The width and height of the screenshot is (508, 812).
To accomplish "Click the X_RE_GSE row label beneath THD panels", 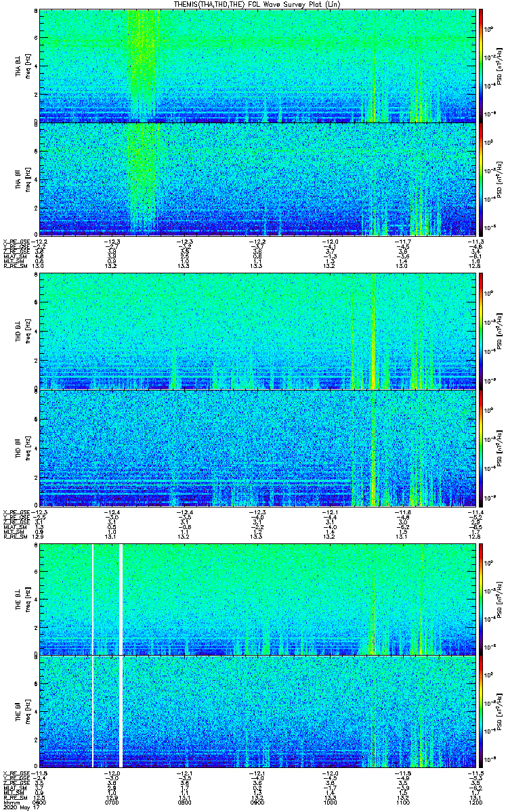I will [15, 512].
